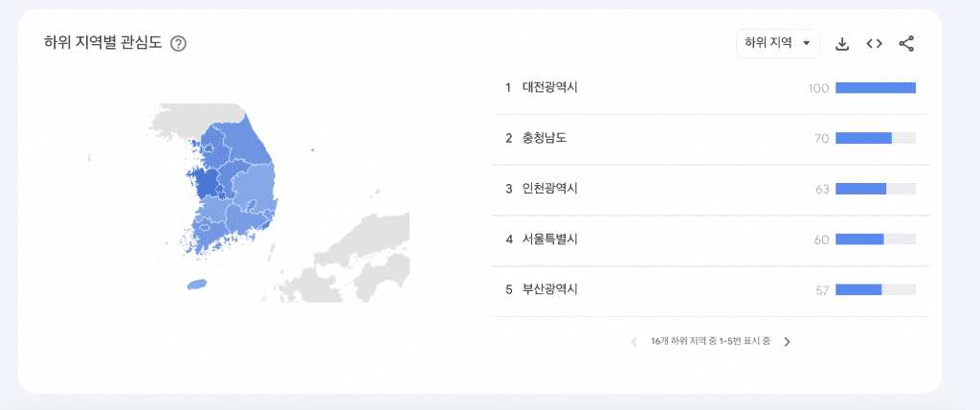Open the 하위 지역 dropdown

[x=777, y=43]
